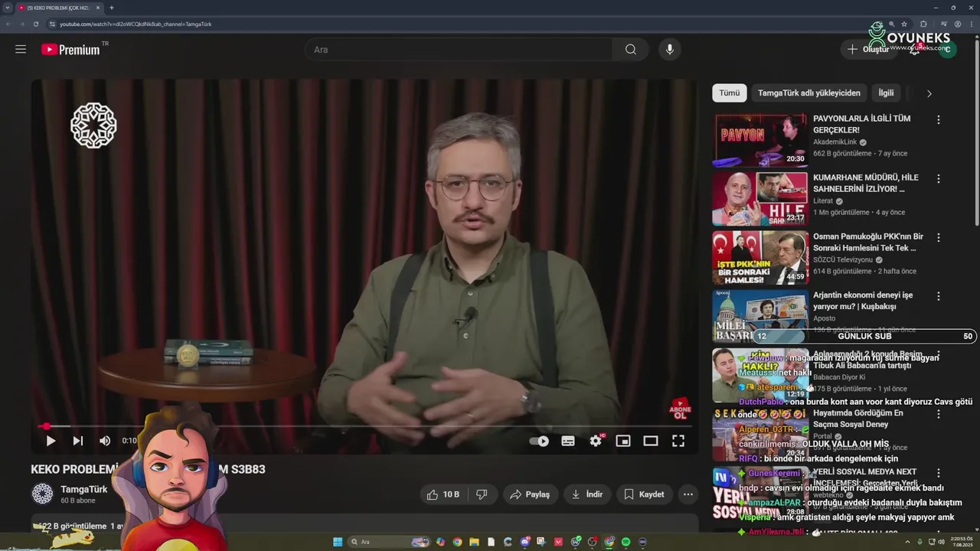Open PAVYONLARLA İLGİLİ TÜM GERÇEKLER thumbnail
This screenshot has height=551, width=980.
[760, 140]
